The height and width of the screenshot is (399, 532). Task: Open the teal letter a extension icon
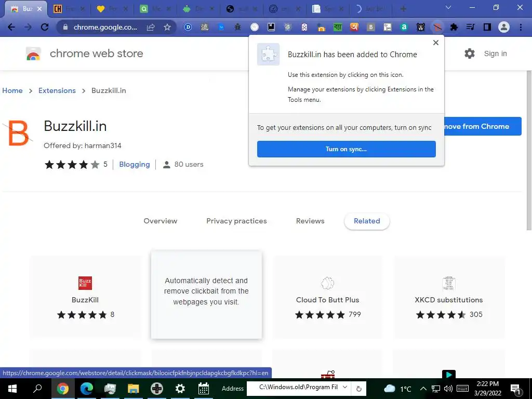(404, 27)
